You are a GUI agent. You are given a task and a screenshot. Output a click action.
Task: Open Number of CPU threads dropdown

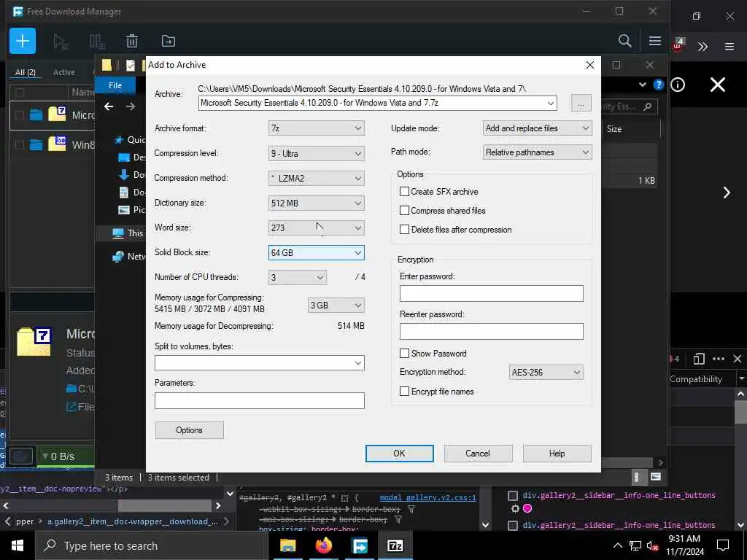click(298, 277)
